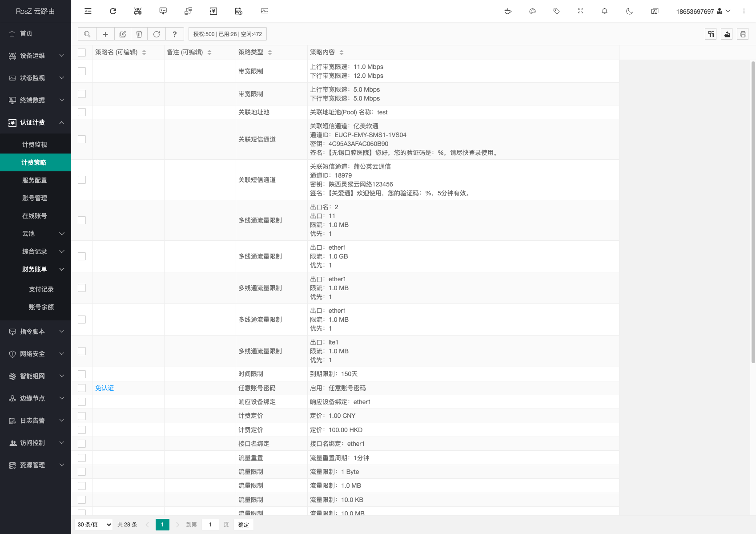
Task: Click the print icon at top right
Action: tap(743, 34)
